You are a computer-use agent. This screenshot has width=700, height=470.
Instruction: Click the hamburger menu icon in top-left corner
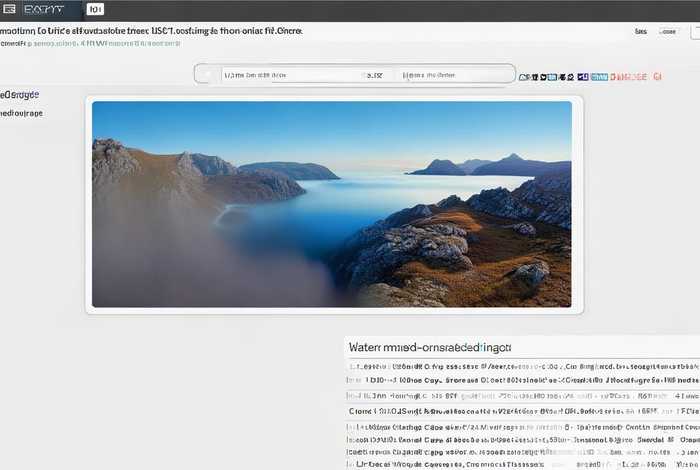pyautogui.click(x=9, y=9)
